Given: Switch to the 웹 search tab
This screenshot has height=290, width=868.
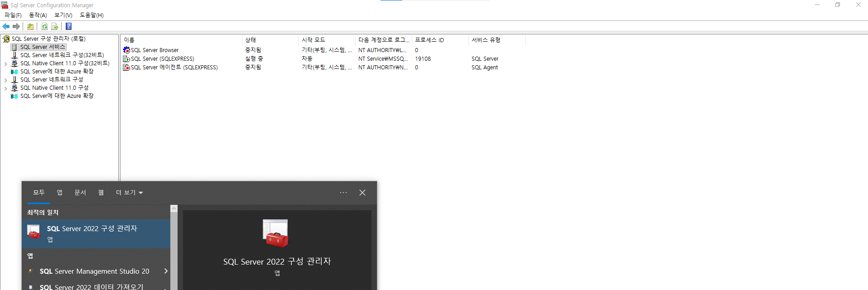Looking at the screenshot, I should pyautogui.click(x=101, y=193).
